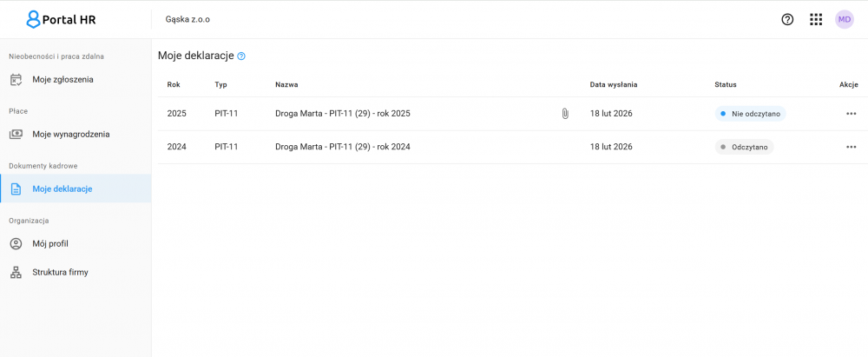
Task: Open Droga Marta PIT-11 rok 2025 declaration
Action: [342, 114]
